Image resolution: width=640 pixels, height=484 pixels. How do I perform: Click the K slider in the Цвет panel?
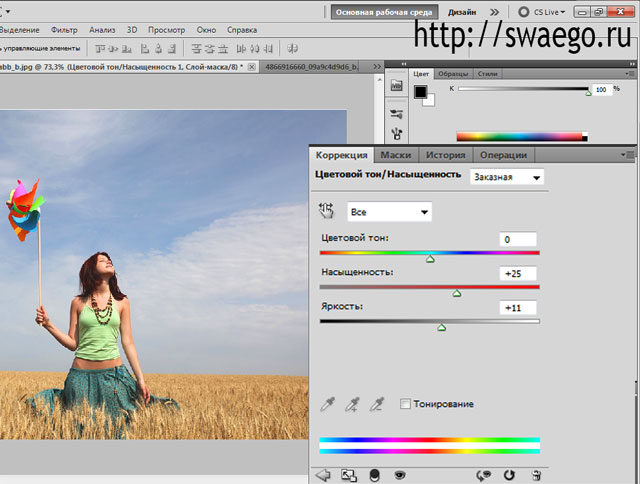tap(524, 89)
